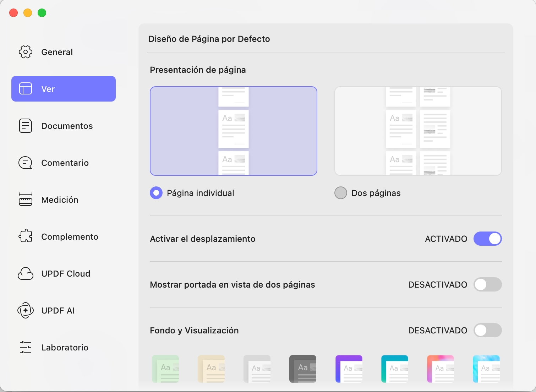536x392 pixels.
Task: Disable the Activar el desplazamiento toggle
Action: (x=488, y=239)
